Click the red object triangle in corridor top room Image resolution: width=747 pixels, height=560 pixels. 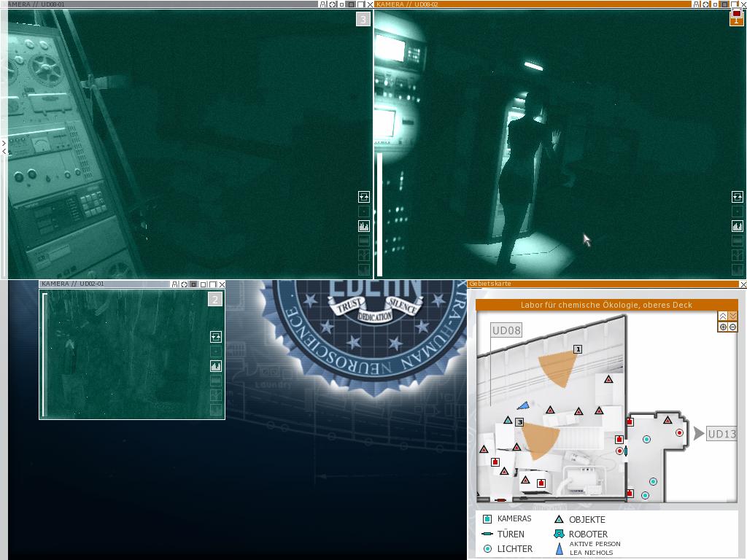pos(668,421)
